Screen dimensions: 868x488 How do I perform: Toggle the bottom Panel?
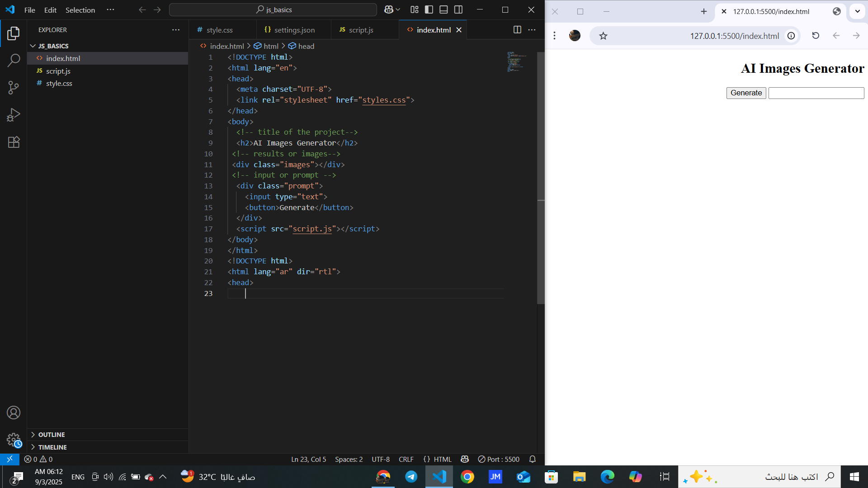443,9
